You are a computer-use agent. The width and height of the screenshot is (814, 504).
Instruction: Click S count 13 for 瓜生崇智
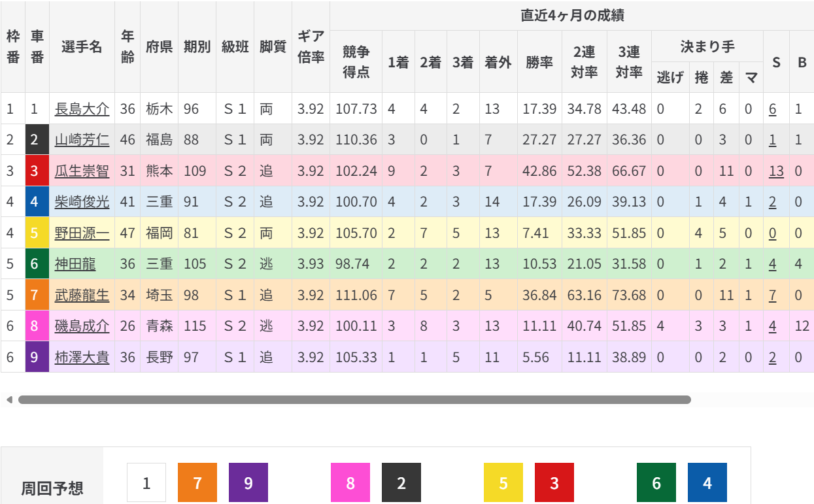coord(776,171)
